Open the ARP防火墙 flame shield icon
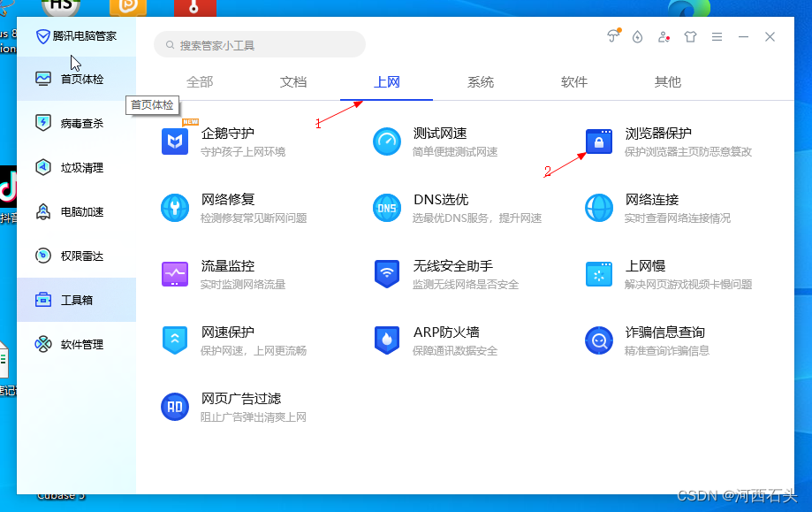This screenshot has width=812, height=512. pos(387,340)
